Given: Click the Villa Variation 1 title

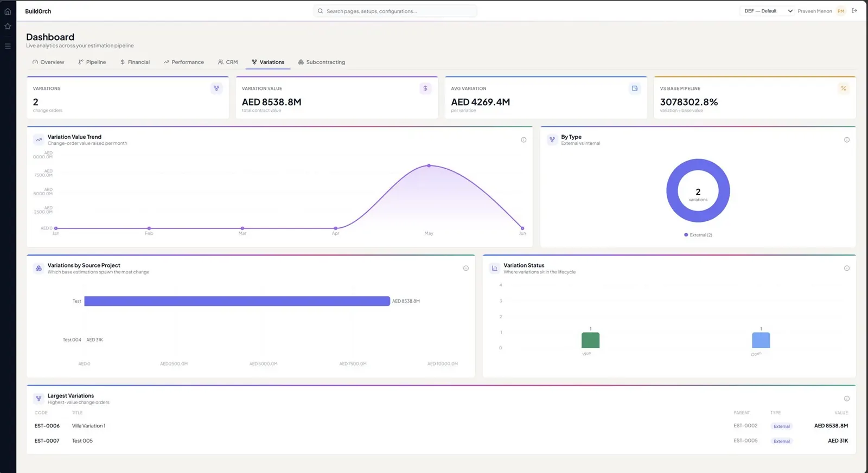Looking at the screenshot, I should tap(88, 426).
